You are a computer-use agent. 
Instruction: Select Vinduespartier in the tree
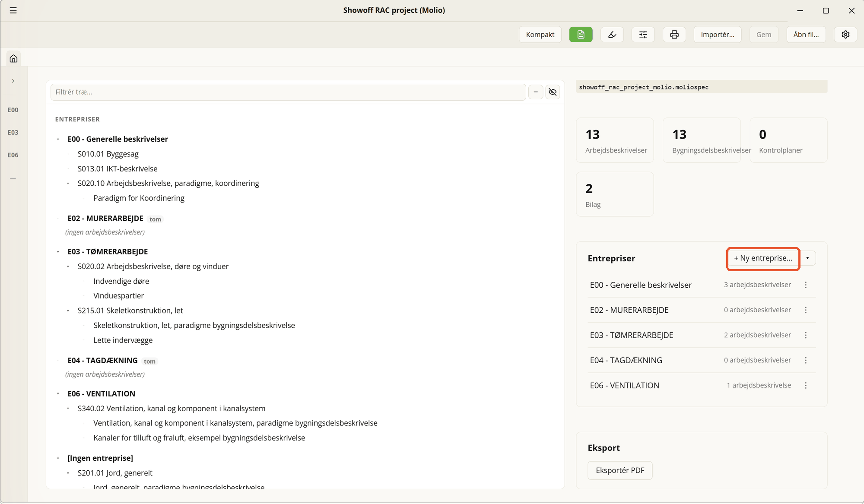point(119,296)
